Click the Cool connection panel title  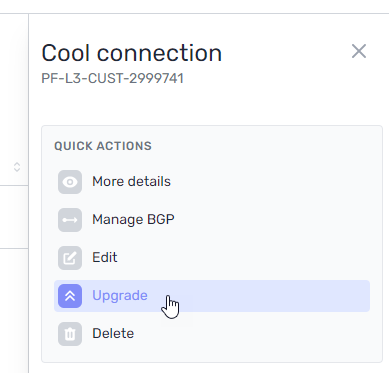tap(132, 53)
